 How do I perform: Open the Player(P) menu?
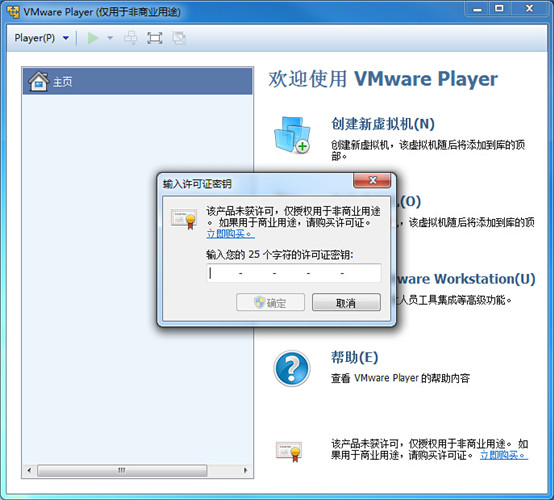point(35,38)
